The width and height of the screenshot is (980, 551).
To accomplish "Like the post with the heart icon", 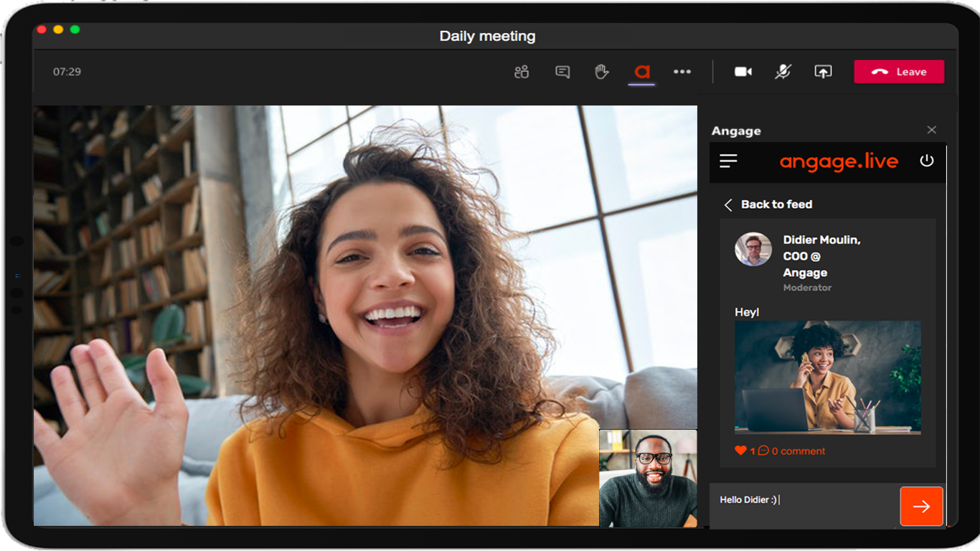I will (741, 451).
